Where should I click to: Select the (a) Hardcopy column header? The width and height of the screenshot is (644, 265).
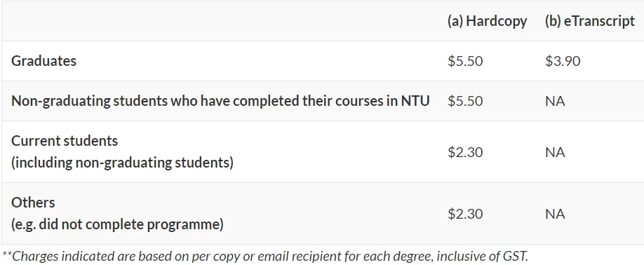(487, 21)
